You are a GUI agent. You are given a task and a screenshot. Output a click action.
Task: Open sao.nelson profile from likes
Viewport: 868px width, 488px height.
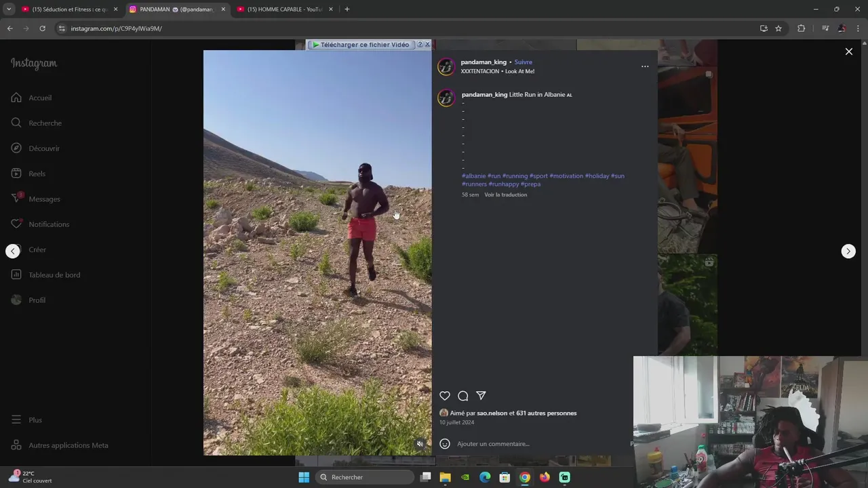click(x=492, y=413)
